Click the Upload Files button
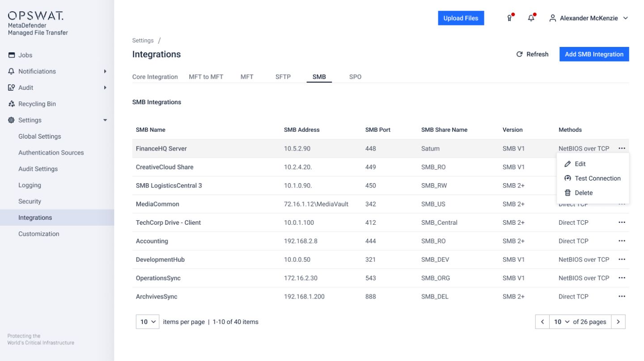The width and height of the screenshot is (644, 361). pos(461,18)
